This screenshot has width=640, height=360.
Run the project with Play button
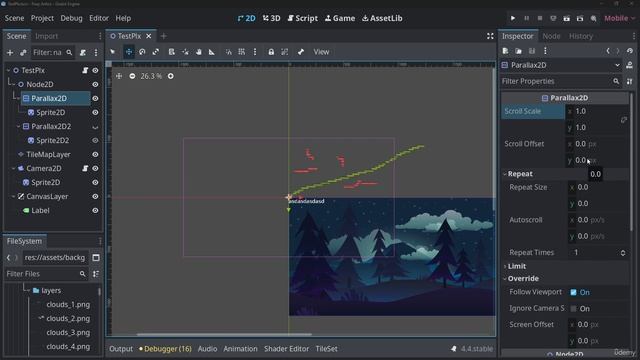(513, 18)
